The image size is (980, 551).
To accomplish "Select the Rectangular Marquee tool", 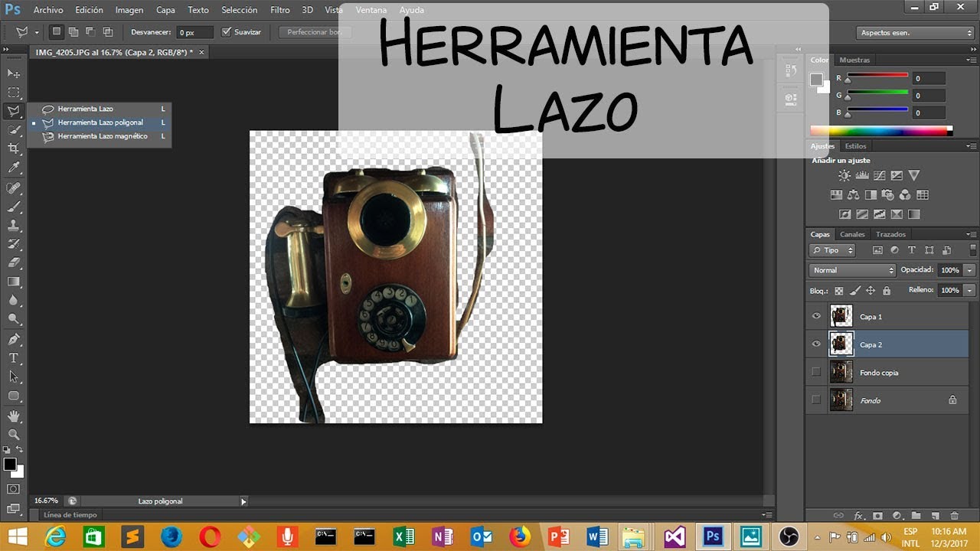I will click(x=14, y=93).
